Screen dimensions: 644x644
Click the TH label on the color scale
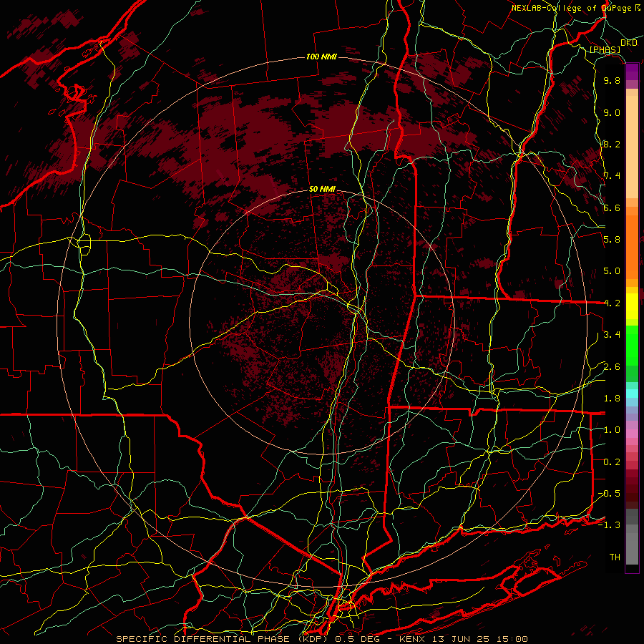(615, 557)
